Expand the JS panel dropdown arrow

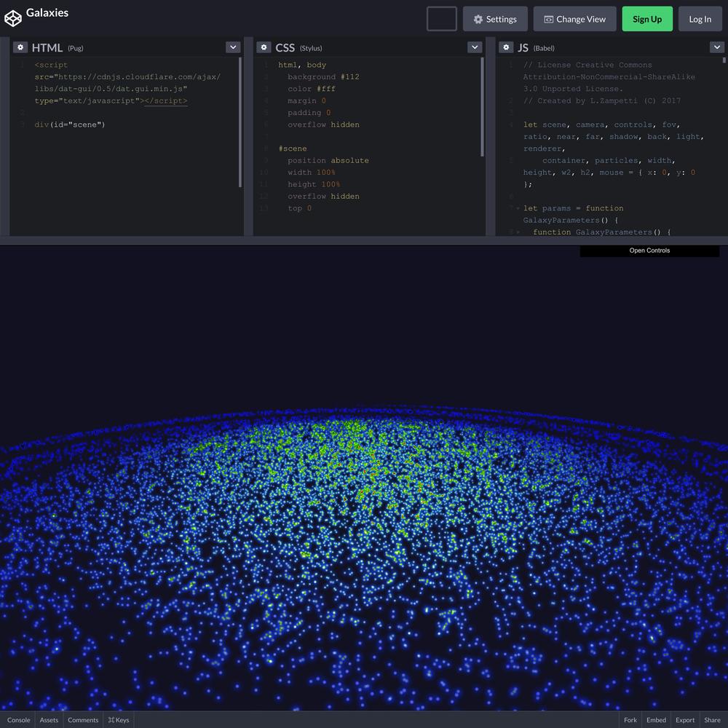pos(717,47)
